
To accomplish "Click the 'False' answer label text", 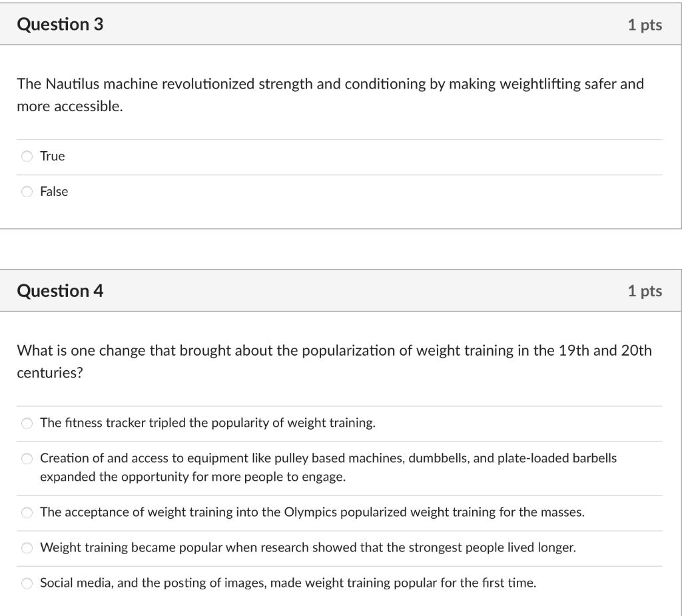I will click(x=54, y=191).
